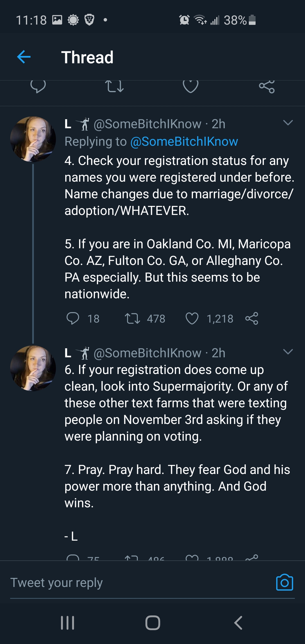Open the camera icon in reply bar
The width and height of the screenshot is (305, 644).
(x=285, y=582)
